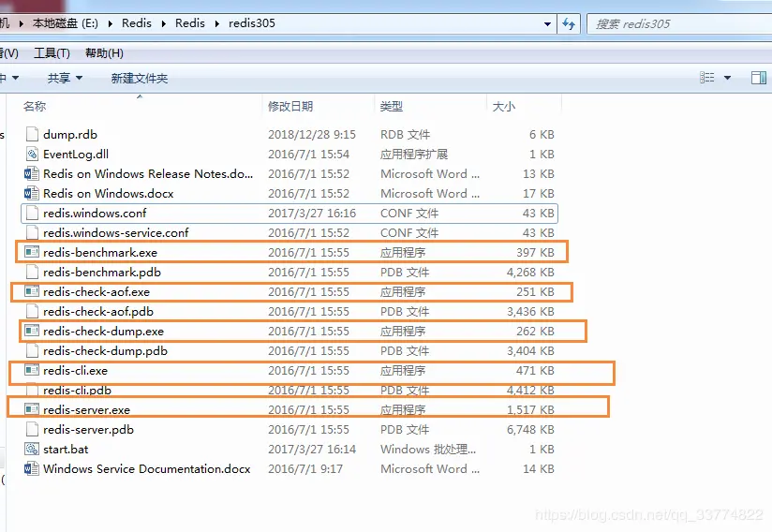Expand arrow between Redis and Redis in breadcrumb
The image size is (772, 532).
click(163, 23)
